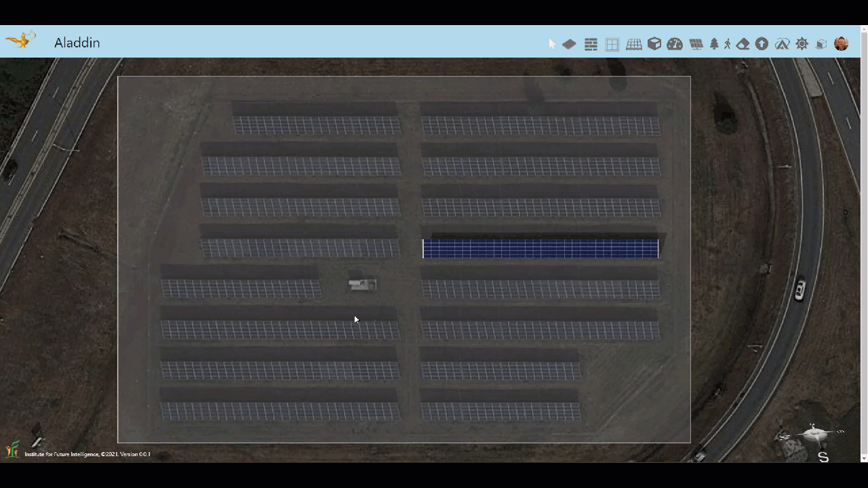Pick the Tree tool

click(x=714, y=44)
